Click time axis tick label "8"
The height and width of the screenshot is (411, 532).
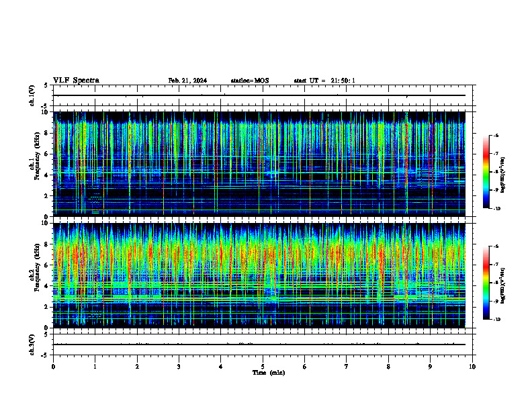click(388, 367)
